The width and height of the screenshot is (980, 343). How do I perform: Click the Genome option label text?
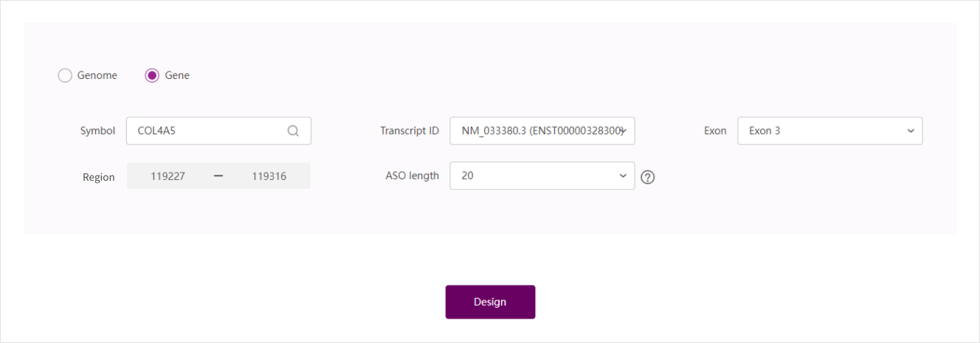pos(97,75)
